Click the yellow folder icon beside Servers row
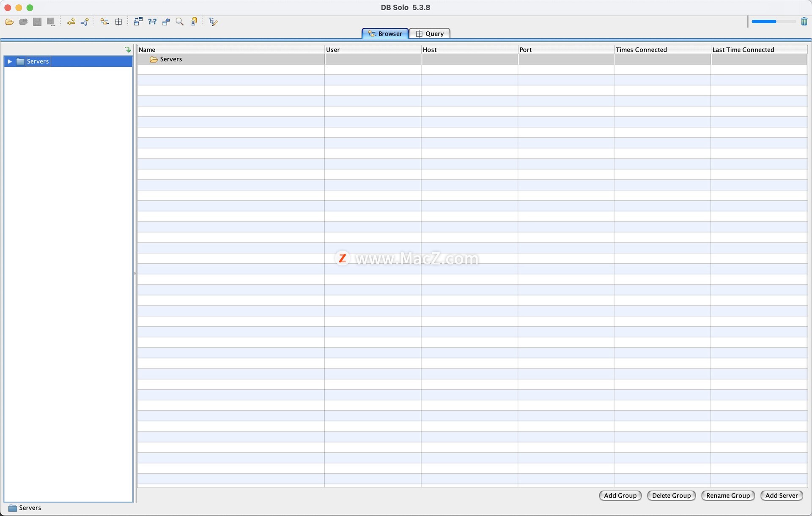812x516 pixels. click(154, 60)
